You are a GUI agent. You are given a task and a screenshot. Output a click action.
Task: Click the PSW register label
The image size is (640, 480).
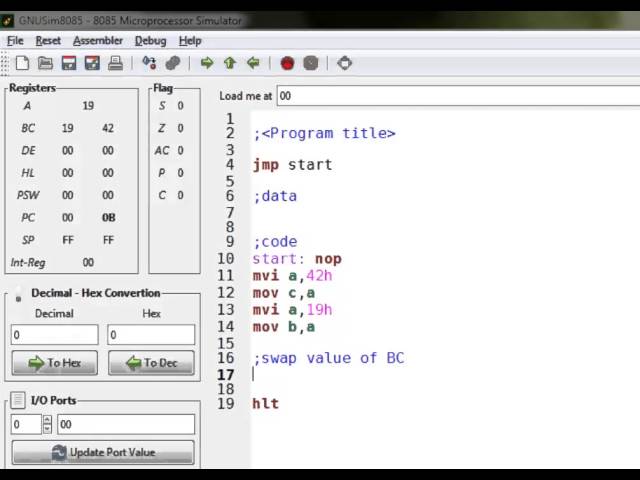pos(28,195)
